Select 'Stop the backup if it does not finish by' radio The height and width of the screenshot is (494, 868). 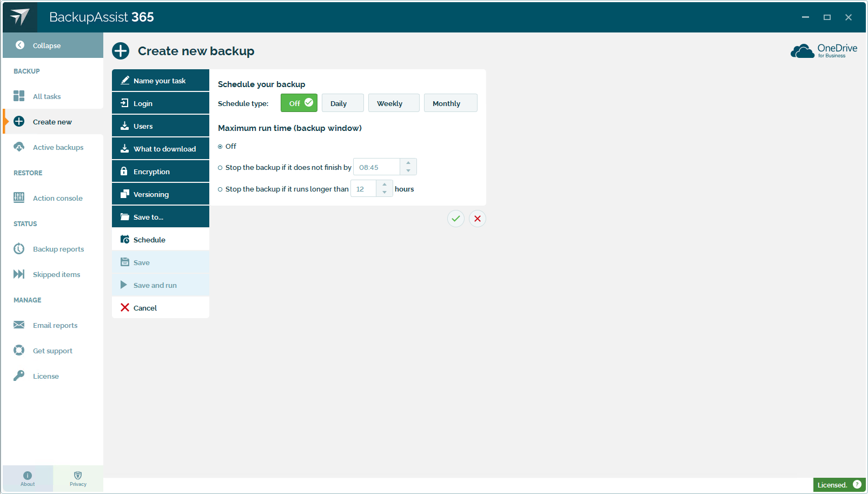tap(220, 168)
